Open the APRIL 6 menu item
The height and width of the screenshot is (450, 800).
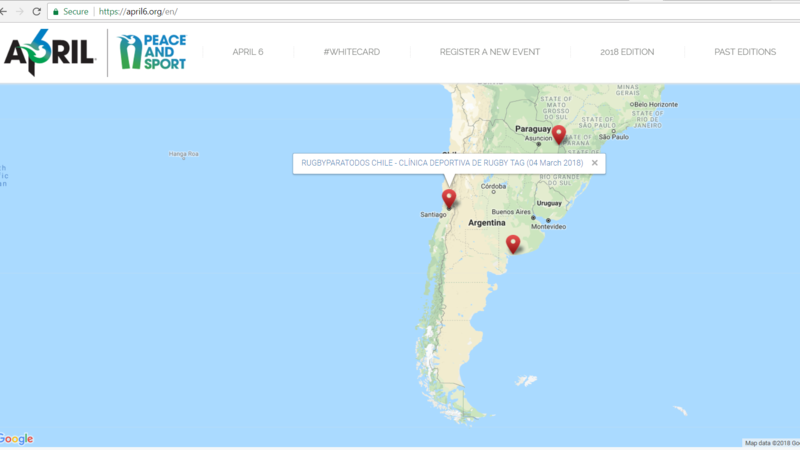(249, 52)
